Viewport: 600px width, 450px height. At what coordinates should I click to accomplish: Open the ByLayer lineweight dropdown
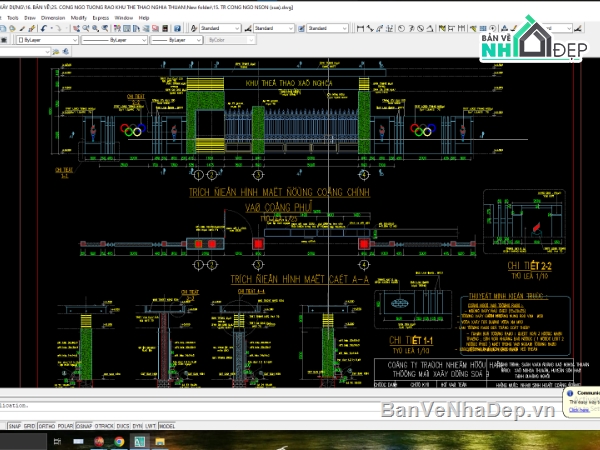pyautogui.click(x=176, y=40)
